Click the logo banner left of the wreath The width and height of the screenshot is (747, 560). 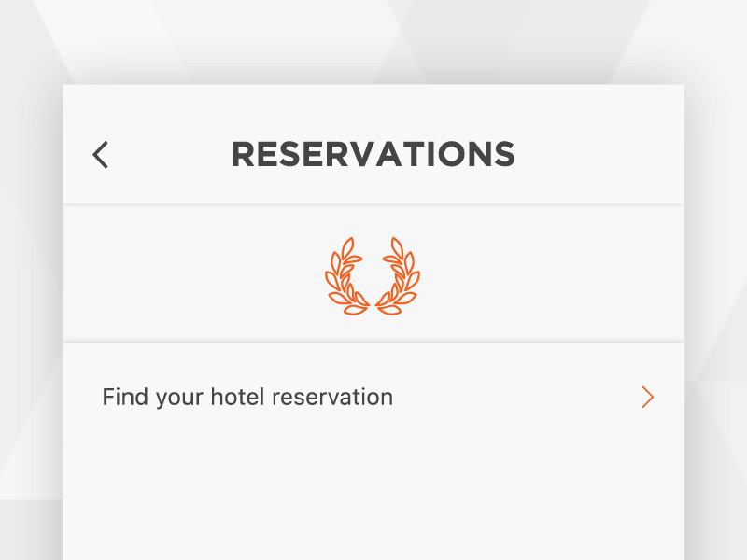(x=187, y=275)
